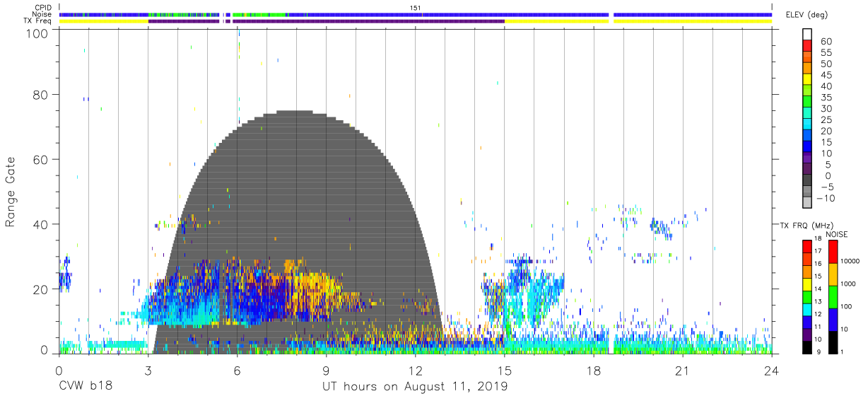Click the TX FRQ legend label 18
Screen dimensions: 868x401
pyautogui.click(x=818, y=240)
